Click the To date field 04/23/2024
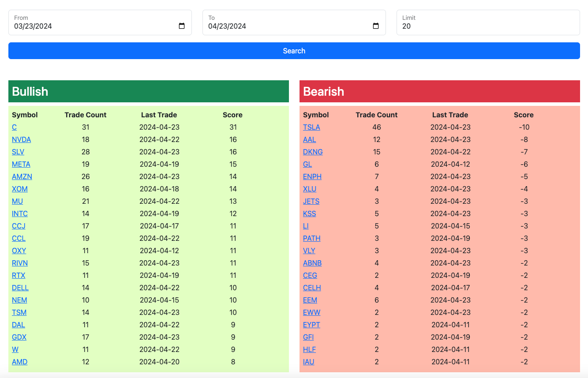 pos(294,22)
